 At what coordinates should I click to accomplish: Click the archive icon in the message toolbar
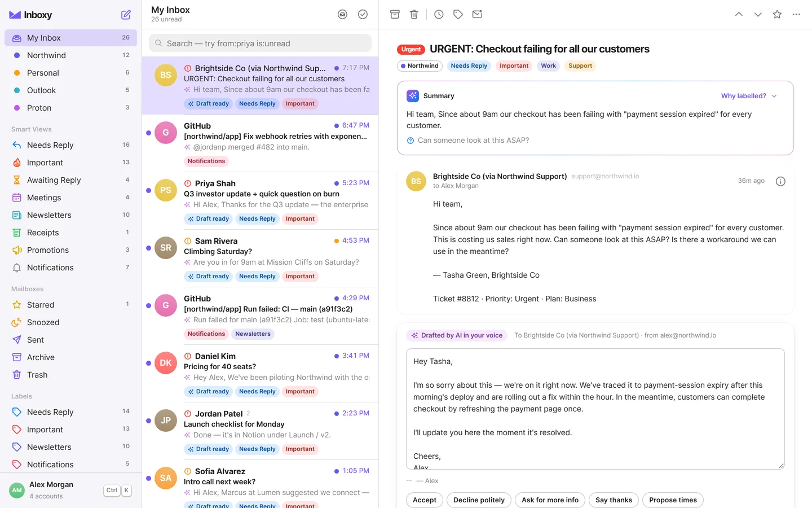tap(395, 14)
